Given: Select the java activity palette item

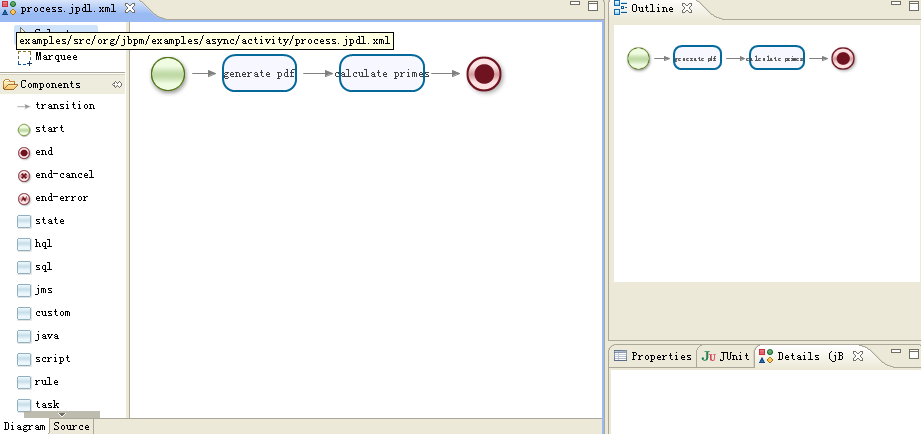Looking at the screenshot, I should (x=38, y=336).
